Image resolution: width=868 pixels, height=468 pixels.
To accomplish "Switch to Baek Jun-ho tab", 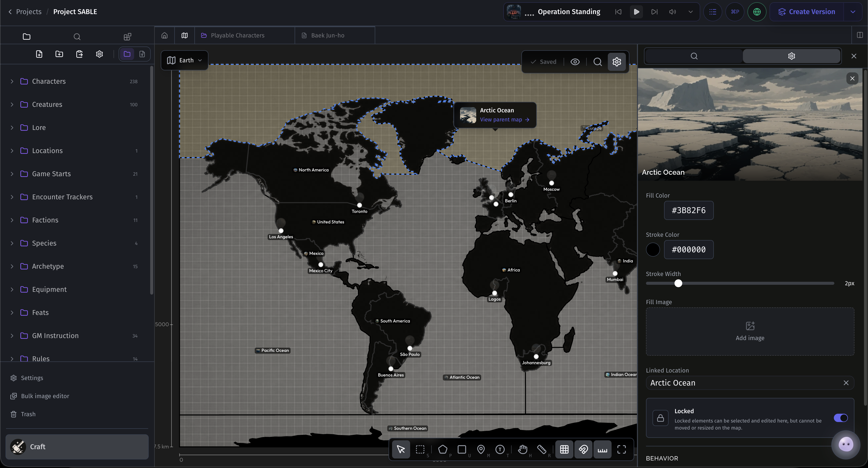I will pos(335,35).
